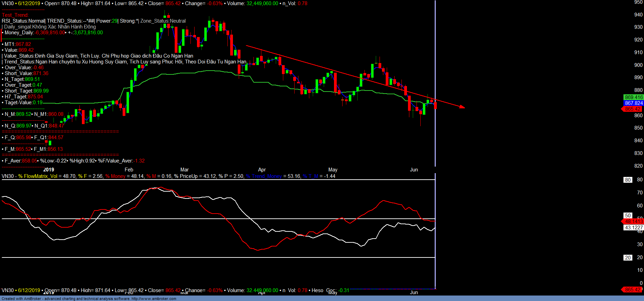Screen dimensions: 644x301
Task: Click the H7_Taget 875.04 value
Action: click(35, 97)
